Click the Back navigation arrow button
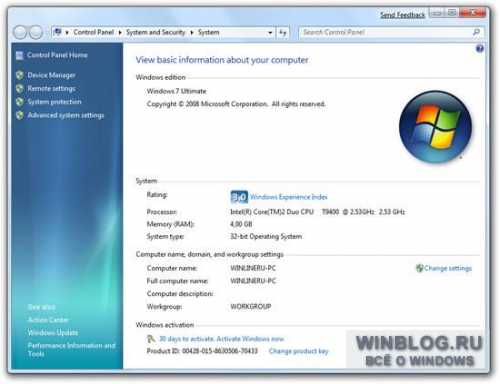Image resolution: width=500 pixels, height=384 pixels. (20, 32)
